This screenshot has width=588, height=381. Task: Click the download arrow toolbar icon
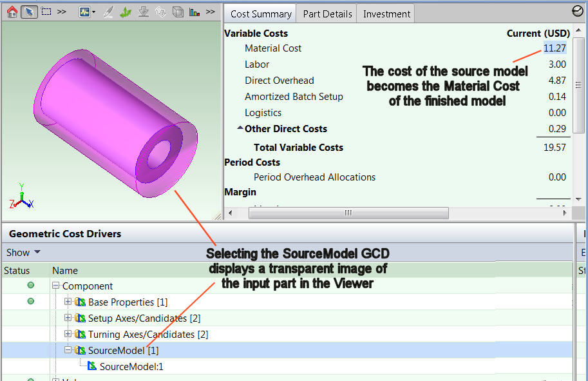pos(144,12)
